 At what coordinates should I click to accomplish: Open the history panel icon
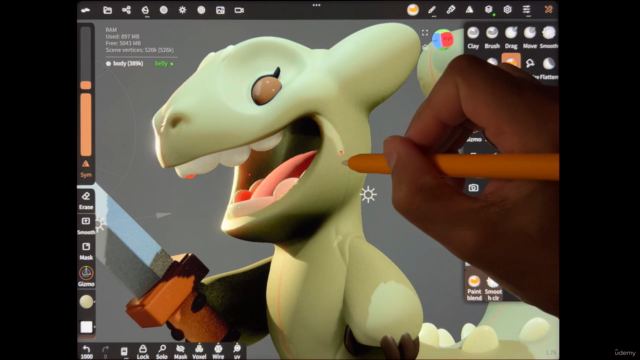click(124, 351)
